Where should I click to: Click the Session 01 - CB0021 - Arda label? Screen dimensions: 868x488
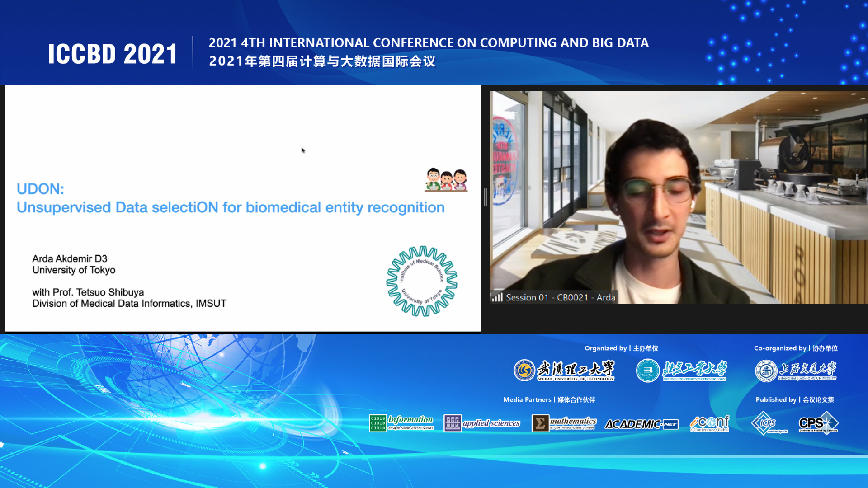tap(560, 297)
